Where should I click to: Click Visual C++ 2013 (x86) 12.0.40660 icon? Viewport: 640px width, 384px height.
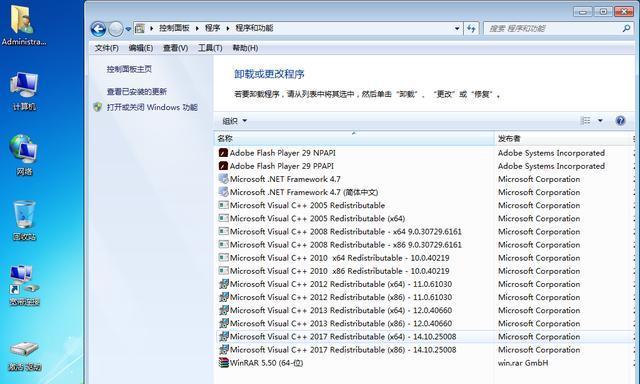coord(223,323)
